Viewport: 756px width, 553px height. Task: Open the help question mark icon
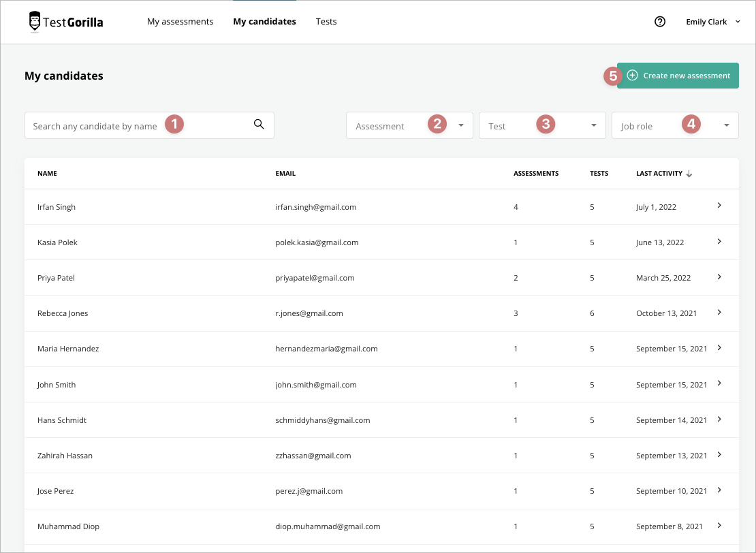pos(659,21)
